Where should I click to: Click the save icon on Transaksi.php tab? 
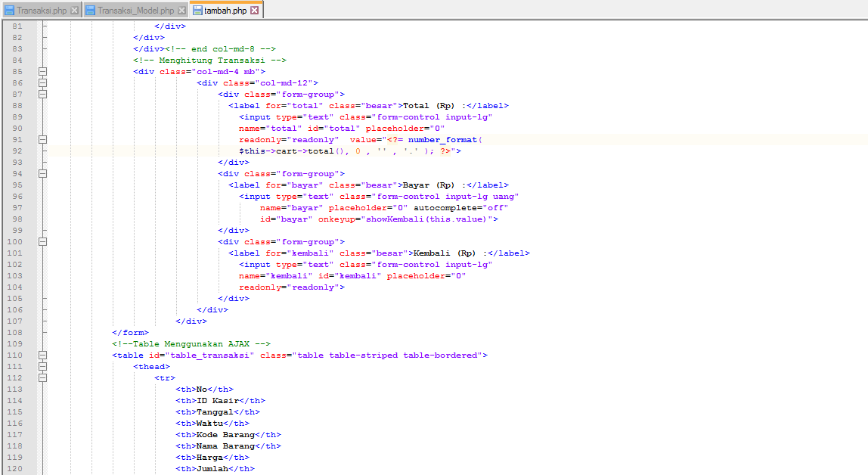coord(9,11)
